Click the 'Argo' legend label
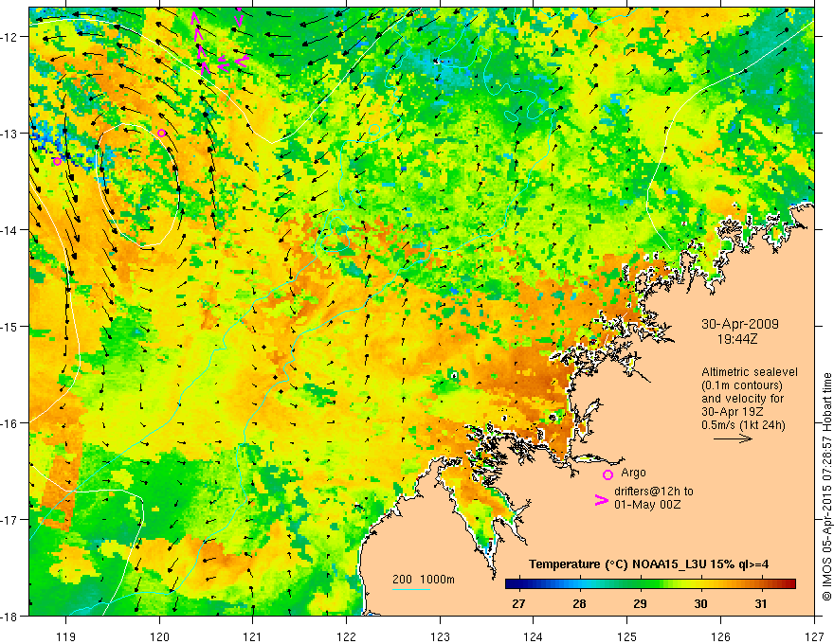The height and width of the screenshot is (644, 834). 633,473
